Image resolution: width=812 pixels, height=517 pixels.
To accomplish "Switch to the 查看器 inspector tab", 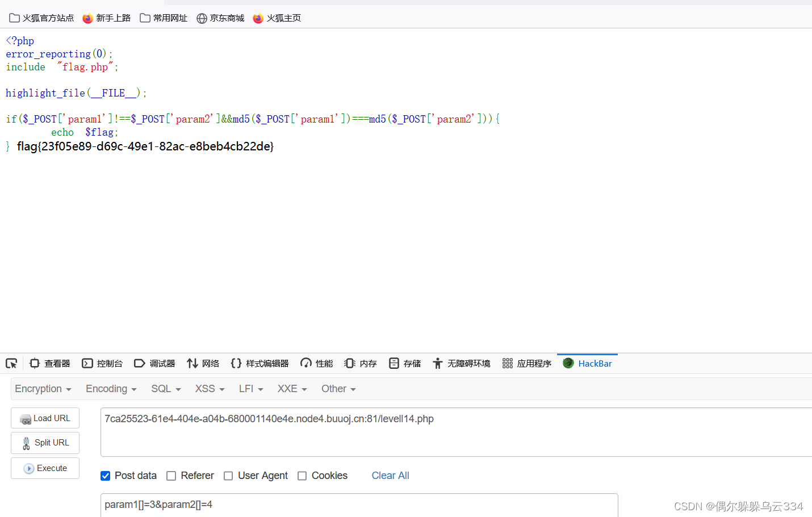I will pyautogui.click(x=50, y=363).
